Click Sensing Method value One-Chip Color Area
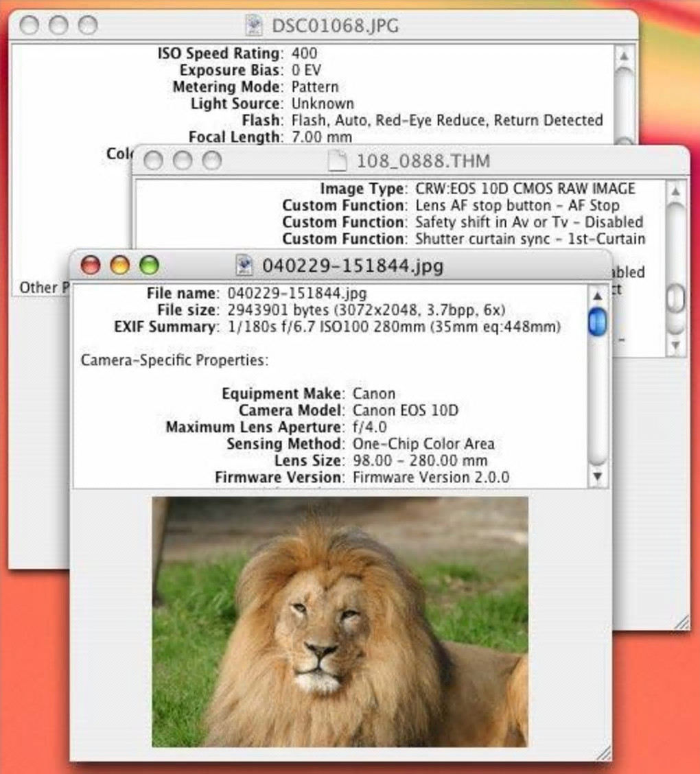Screen dimensions: 700x774 point(423,444)
